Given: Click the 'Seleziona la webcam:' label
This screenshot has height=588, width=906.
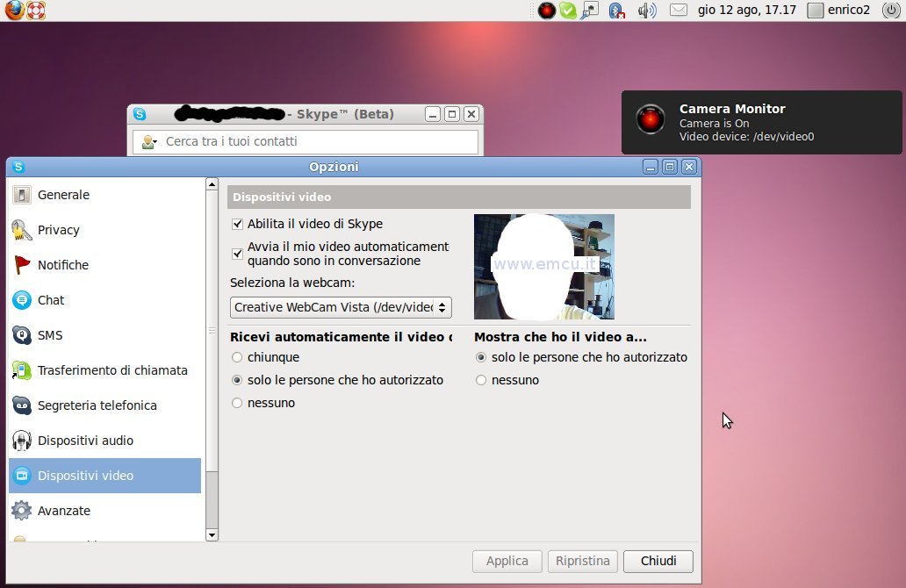Looking at the screenshot, I should tap(291, 283).
